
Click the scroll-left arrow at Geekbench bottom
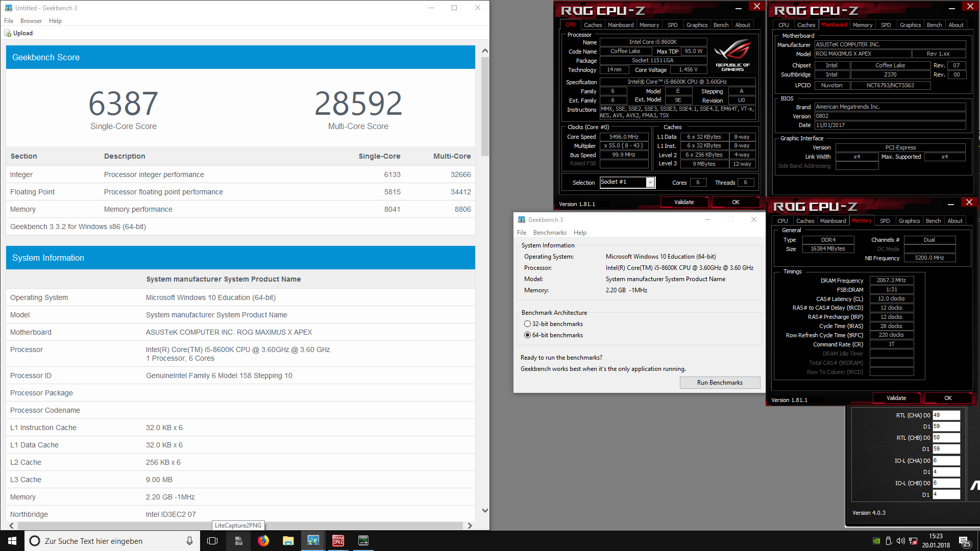pyautogui.click(x=11, y=525)
